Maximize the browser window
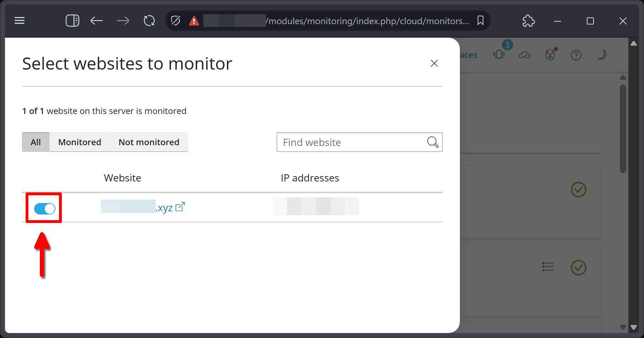 (x=590, y=21)
